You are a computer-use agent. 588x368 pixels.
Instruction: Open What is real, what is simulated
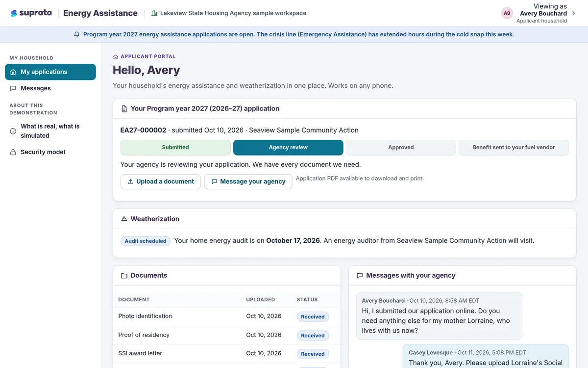click(x=50, y=131)
